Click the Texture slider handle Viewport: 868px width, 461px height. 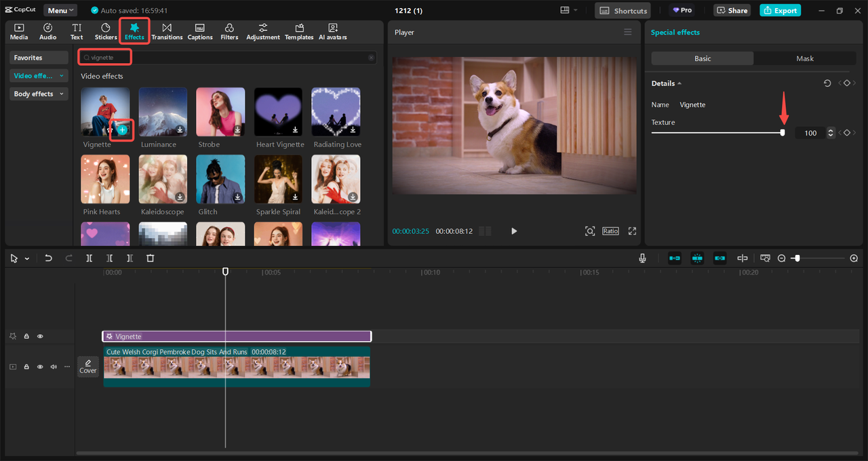[783, 133]
